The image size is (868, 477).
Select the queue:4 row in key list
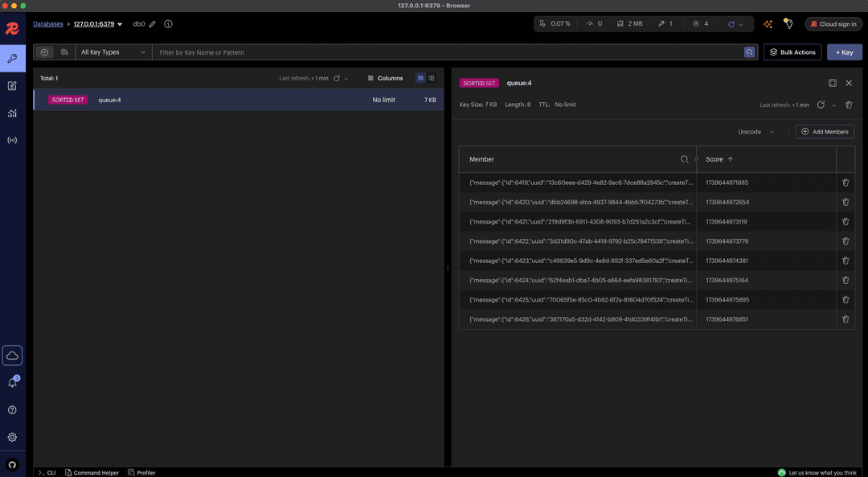239,100
